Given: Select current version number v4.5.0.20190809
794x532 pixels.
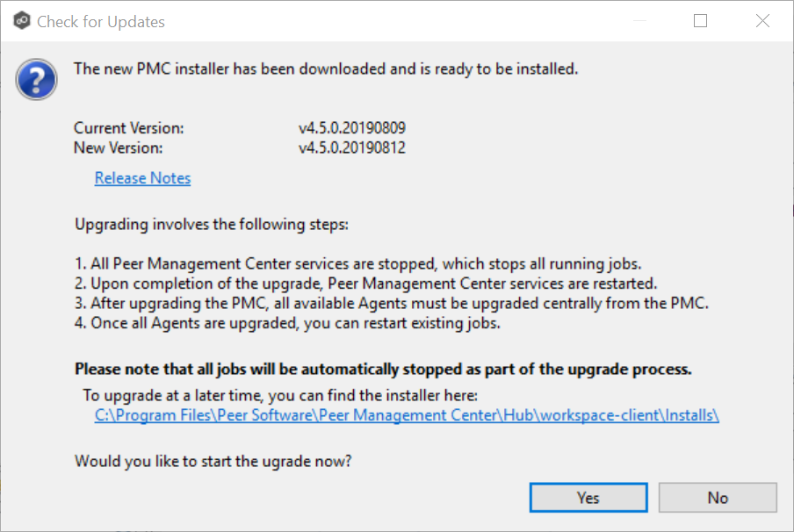Looking at the screenshot, I should (x=351, y=128).
